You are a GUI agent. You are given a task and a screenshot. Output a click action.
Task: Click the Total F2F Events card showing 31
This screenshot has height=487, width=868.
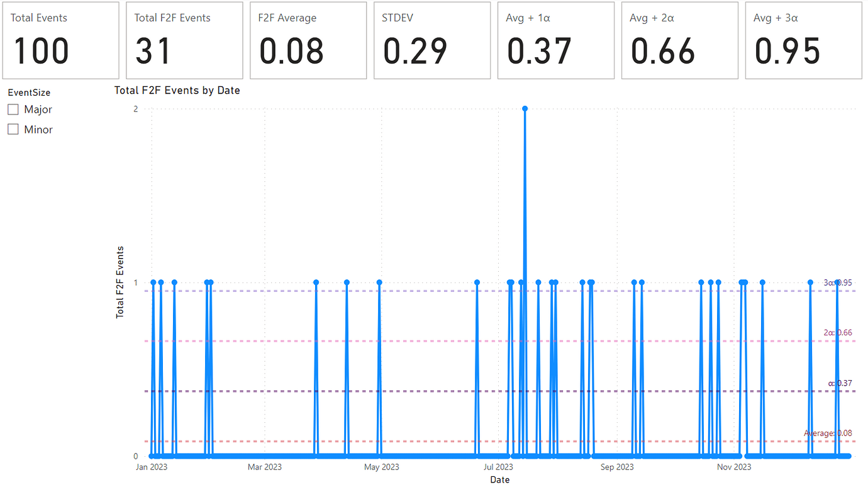[x=184, y=40]
